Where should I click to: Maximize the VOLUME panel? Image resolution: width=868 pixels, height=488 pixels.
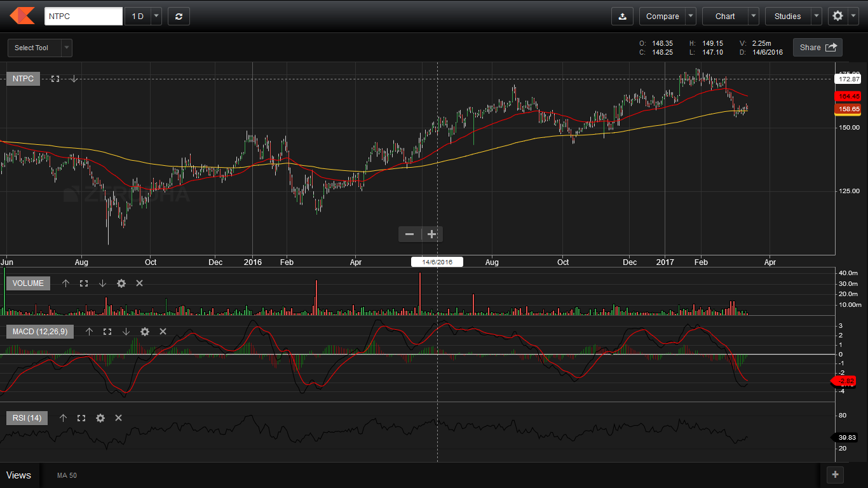pos(84,283)
